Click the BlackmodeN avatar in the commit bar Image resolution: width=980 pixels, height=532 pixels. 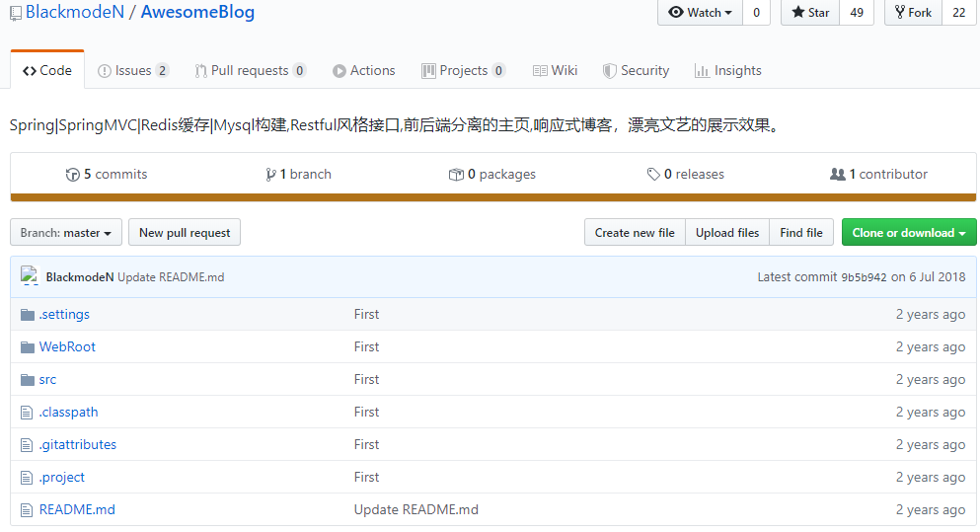tap(30, 275)
